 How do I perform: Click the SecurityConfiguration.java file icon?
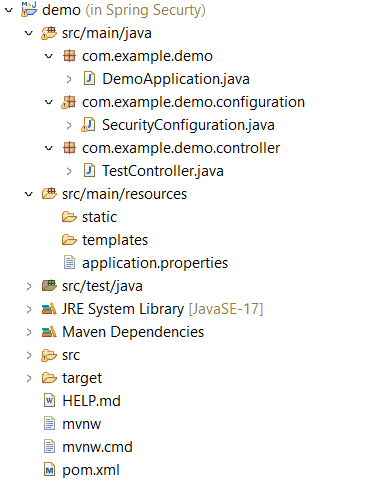89,125
